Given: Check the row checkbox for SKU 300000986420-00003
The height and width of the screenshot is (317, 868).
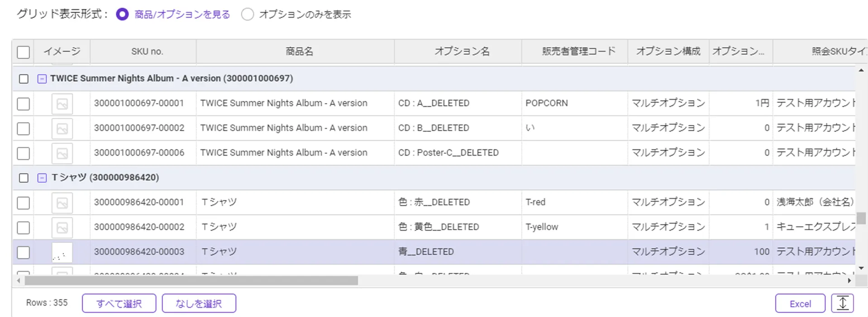Looking at the screenshot, I should pyautogui.click(x=24, y=252).
